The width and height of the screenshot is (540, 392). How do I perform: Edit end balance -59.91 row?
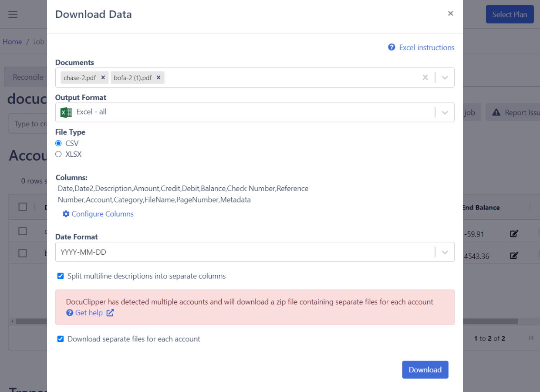(514, 234)
